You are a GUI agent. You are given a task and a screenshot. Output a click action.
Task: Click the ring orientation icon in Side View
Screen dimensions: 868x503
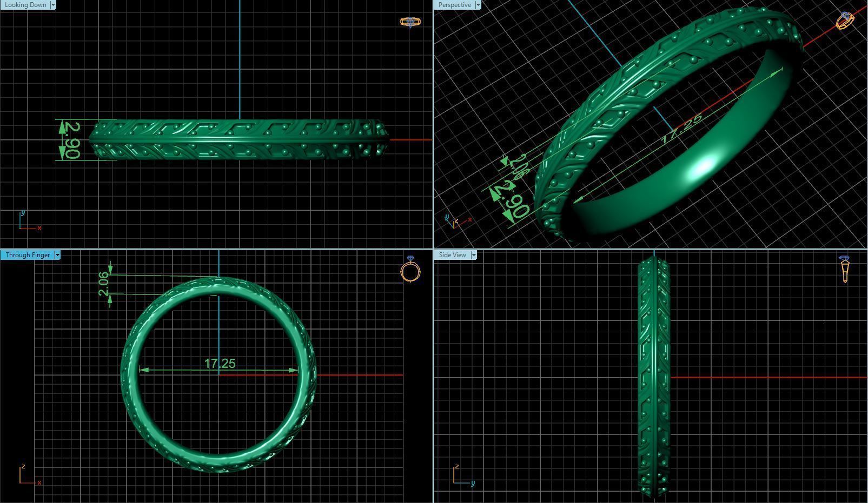click(x=845, y=269)
